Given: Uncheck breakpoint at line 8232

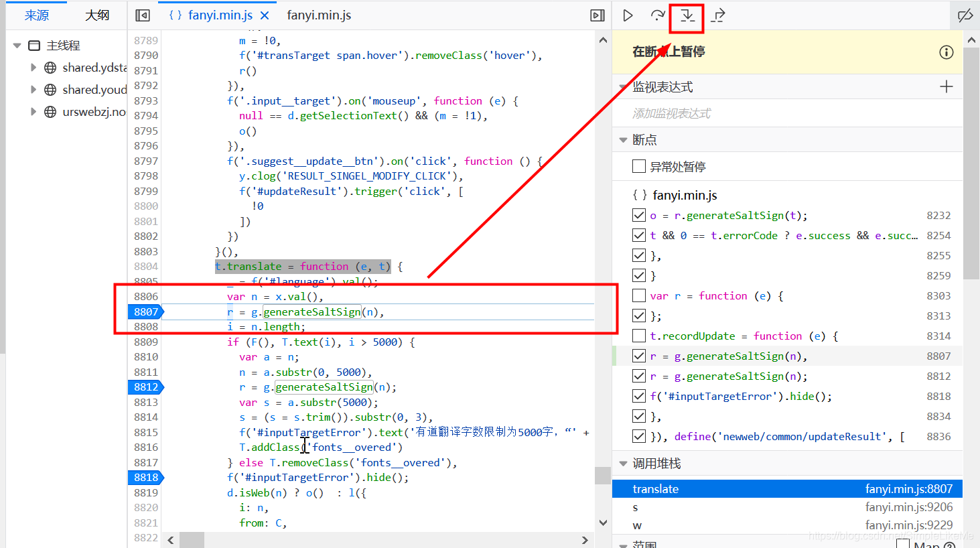Looking at the screenshot, I should (x=639, y=215).
